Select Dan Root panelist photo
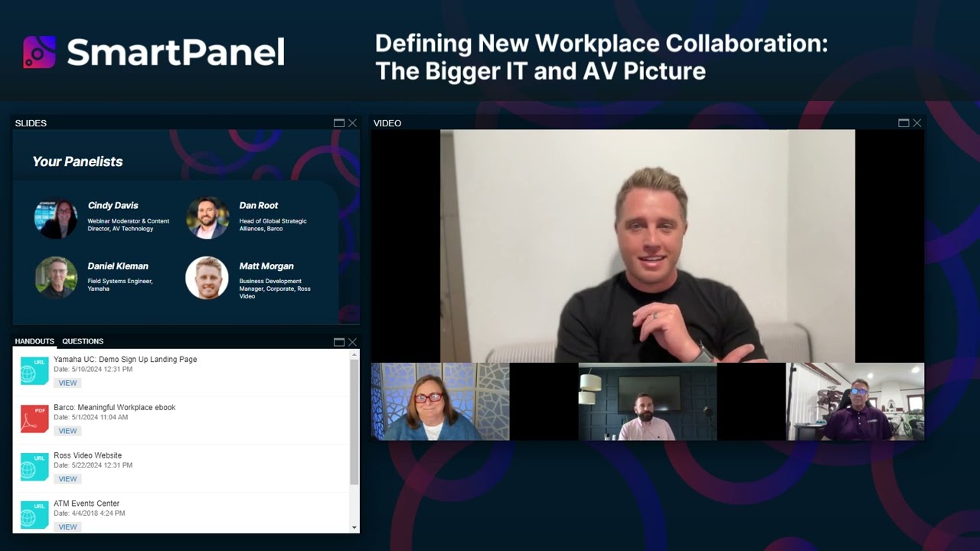This screenshot has height=551, width=980. (207, 217)
